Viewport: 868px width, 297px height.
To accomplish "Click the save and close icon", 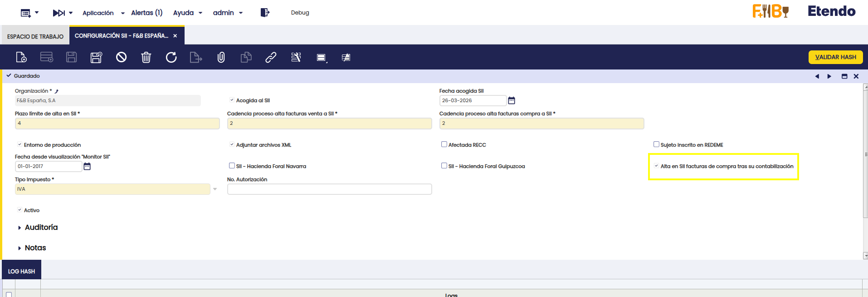I will tap(96, 57).
